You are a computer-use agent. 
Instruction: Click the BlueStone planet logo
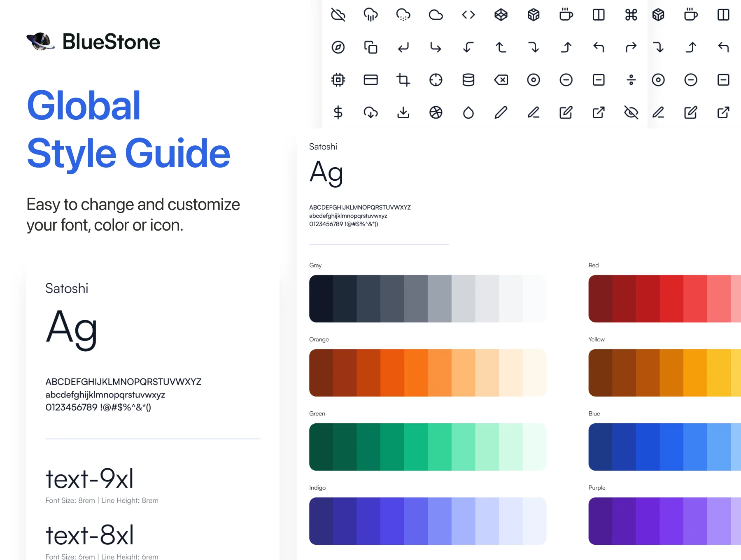pyautogui.click(x=41, y=42)
